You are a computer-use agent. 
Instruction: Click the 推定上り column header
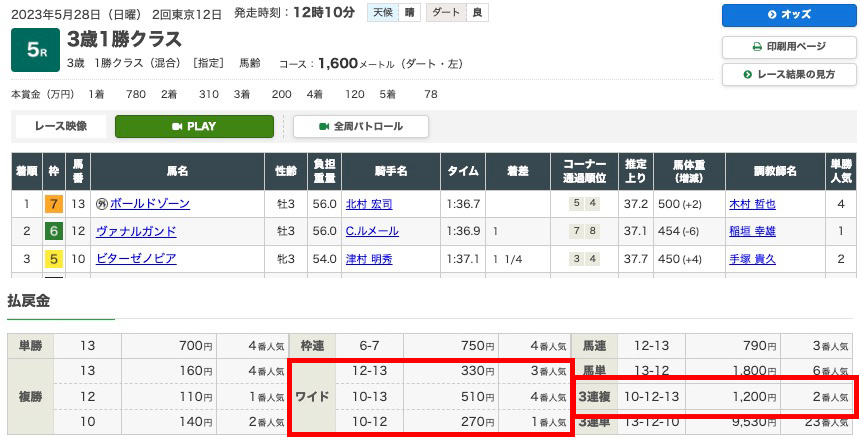636,171
